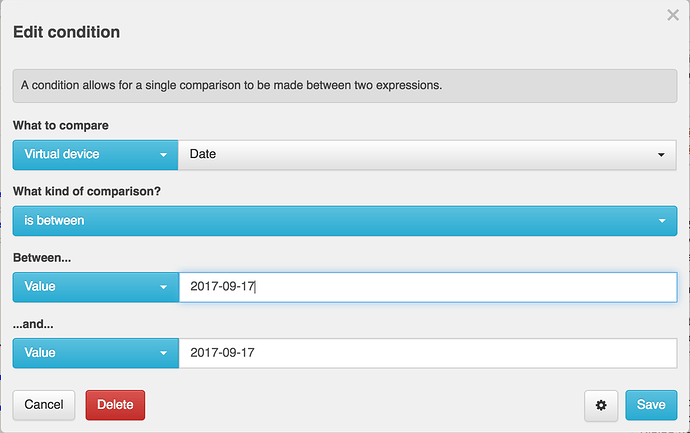Click the caret on the ...and... Value selector
This screenshot has width=690, height=433.
coord(163,353)
